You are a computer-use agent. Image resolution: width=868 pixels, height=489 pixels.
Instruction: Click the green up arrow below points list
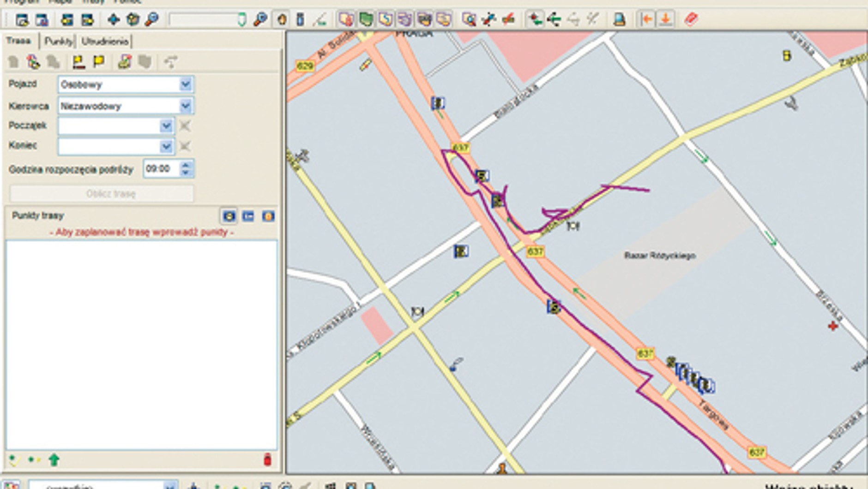tap(54, 460)
